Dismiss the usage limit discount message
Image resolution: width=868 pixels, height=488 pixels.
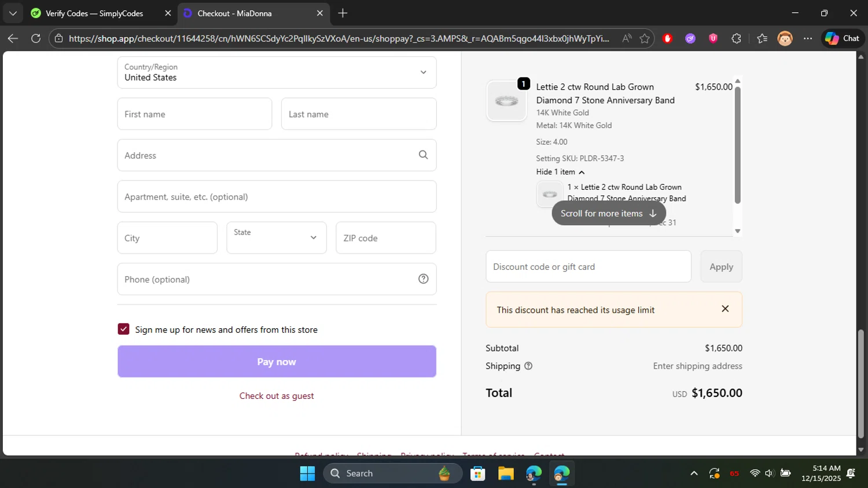tap(725, 309)
